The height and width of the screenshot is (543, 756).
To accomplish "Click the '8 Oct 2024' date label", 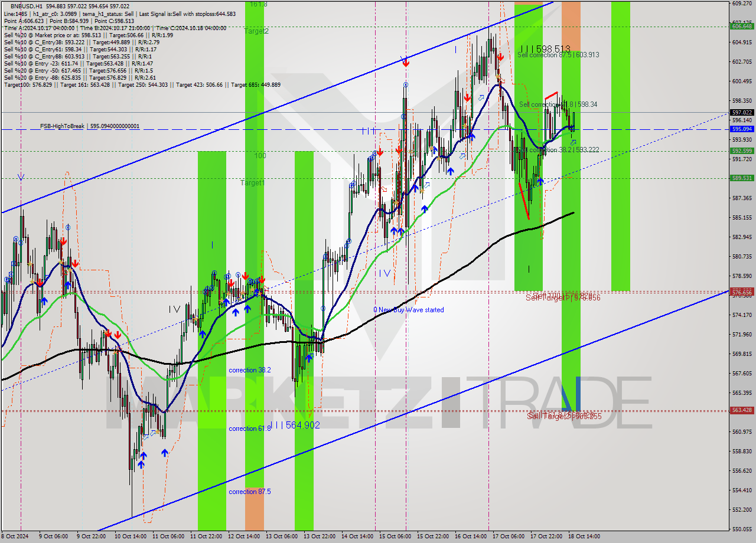I will tap(14, 537).
